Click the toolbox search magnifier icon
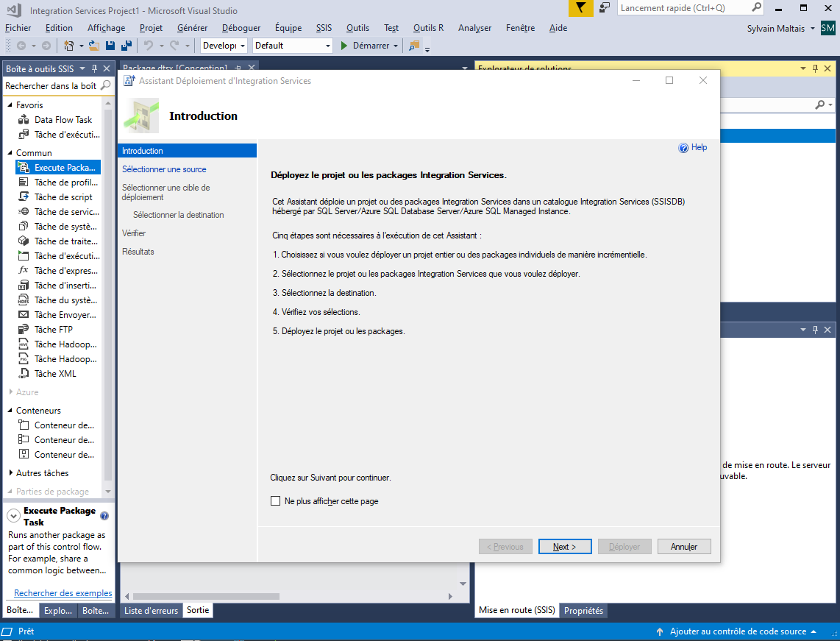This screenshot has width=840, height=641. (105, 86)
